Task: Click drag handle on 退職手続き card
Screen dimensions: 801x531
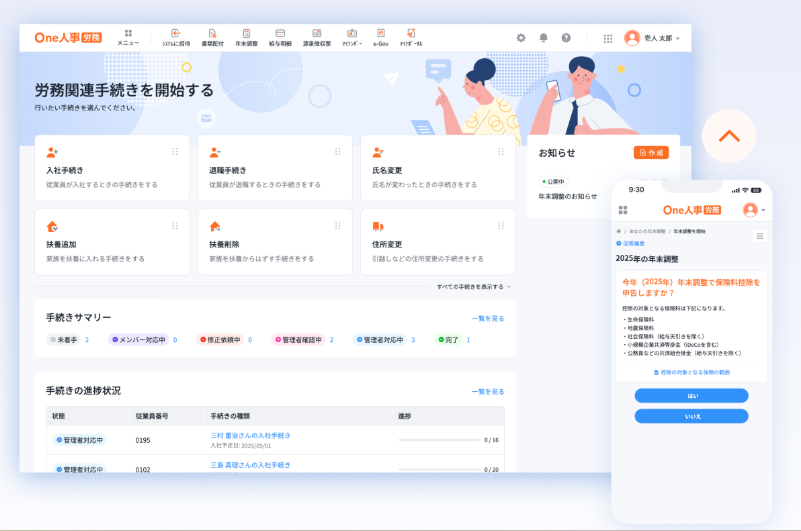Action: [x=338, y=152]
